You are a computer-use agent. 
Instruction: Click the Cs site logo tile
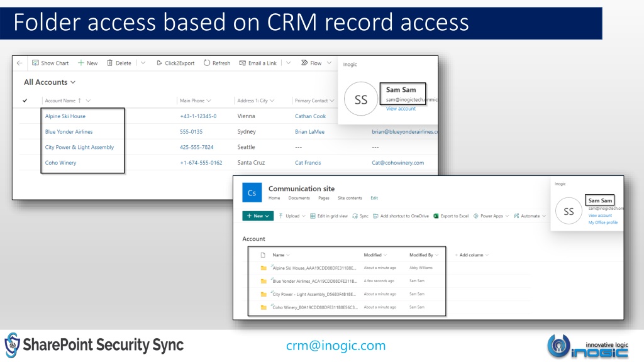click(252, 192)
